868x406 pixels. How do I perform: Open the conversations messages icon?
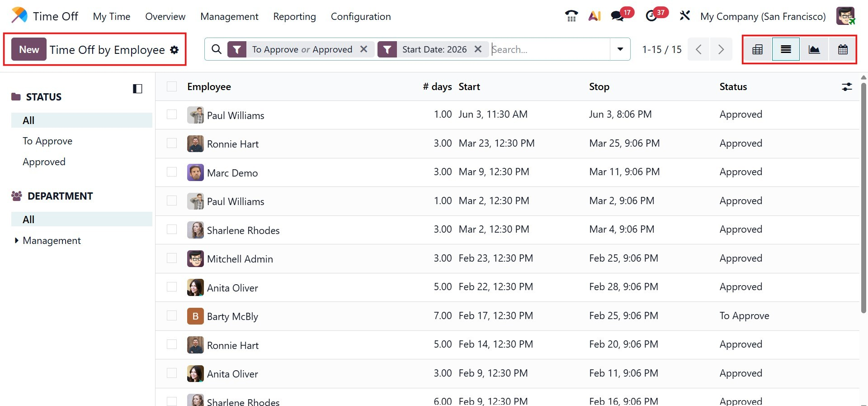(x=618, y=16)
